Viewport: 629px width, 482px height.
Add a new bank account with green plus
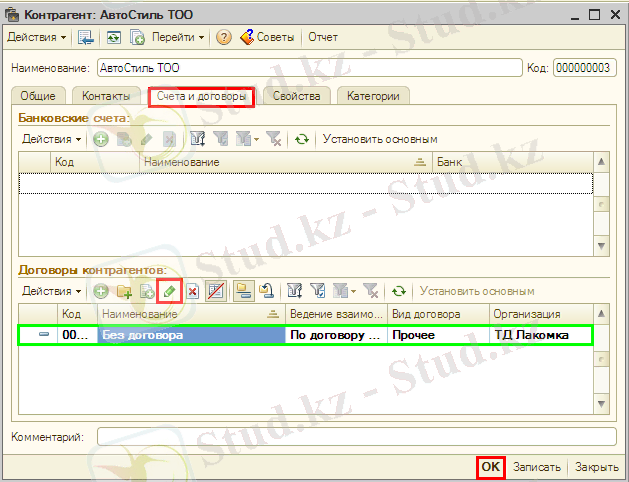click(101, 140)
